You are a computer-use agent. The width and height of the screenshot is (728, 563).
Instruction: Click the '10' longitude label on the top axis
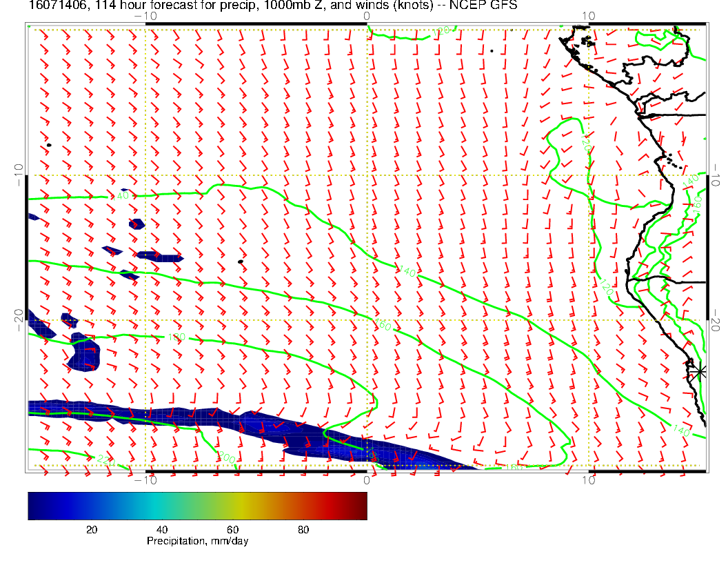tap(588, 16)
